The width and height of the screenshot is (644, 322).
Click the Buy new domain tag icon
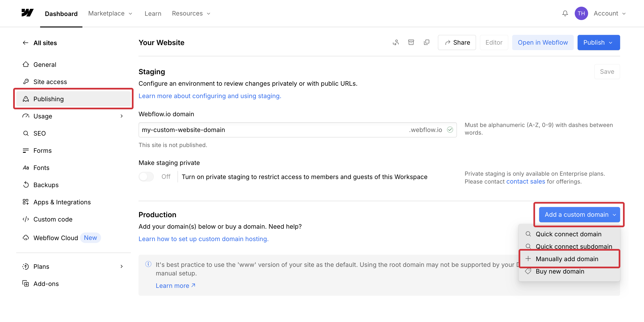point(528,271)
